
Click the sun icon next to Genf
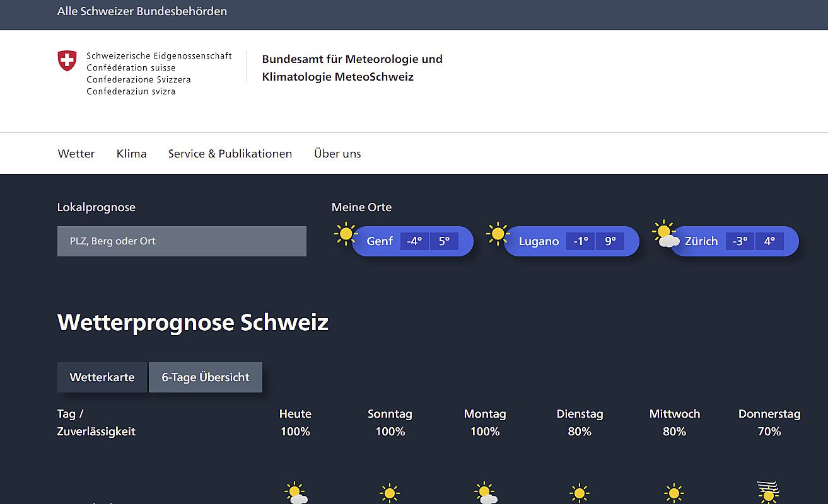point(346,234)
